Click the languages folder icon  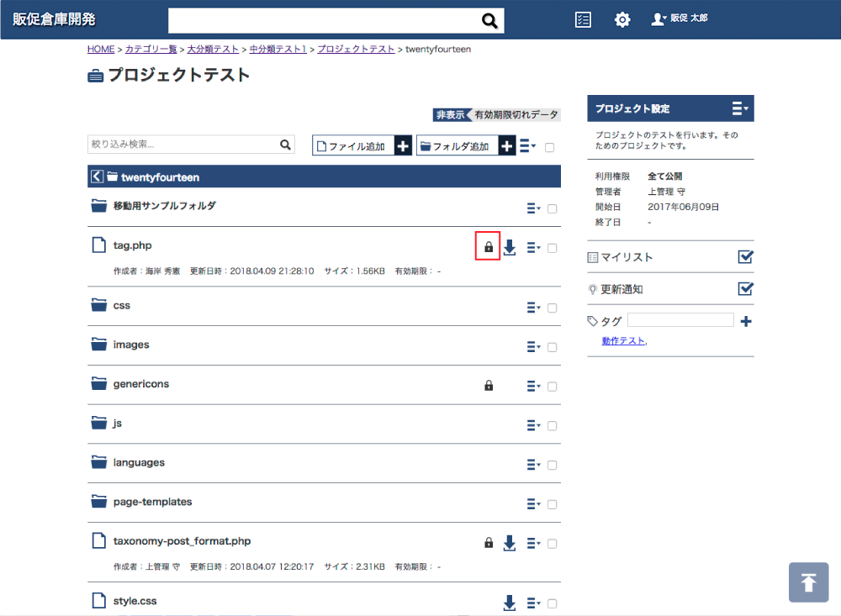tap(98, 462)
